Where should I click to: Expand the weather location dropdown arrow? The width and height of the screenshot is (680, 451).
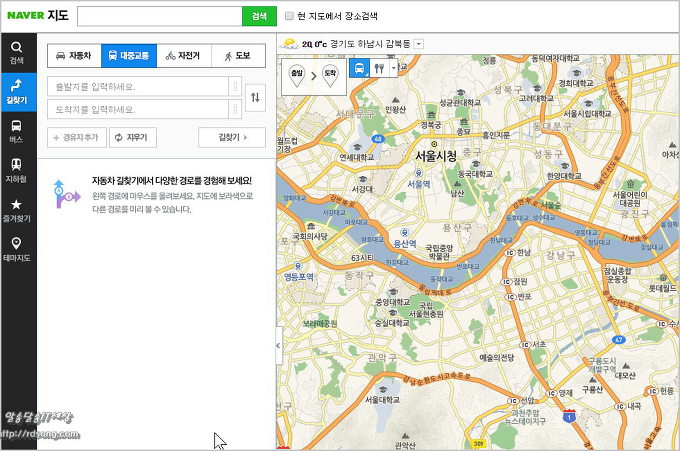point(418,44)
